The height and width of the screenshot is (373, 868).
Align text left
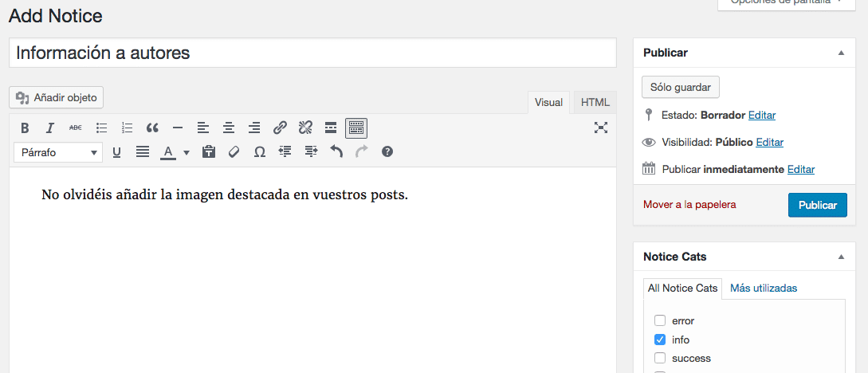click(x=203, y=128)
